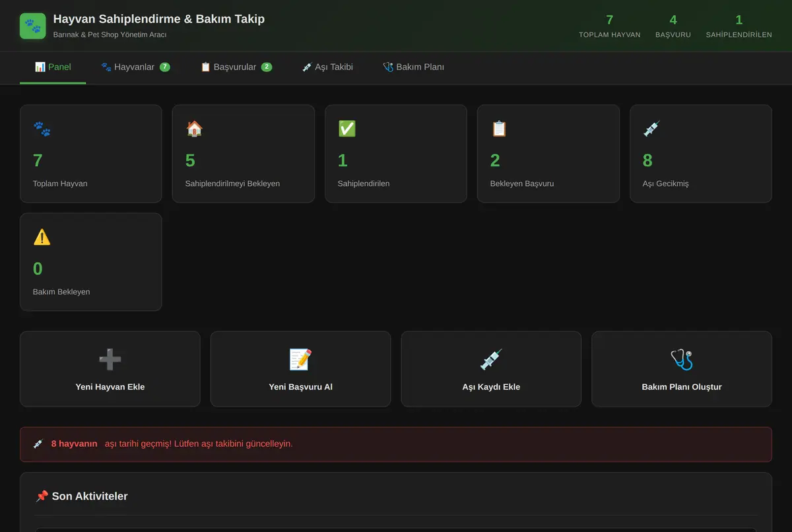This screenshot has width=792, height=532.
Task: Click the overdue vaccine red alert banner
Action: 396,444
